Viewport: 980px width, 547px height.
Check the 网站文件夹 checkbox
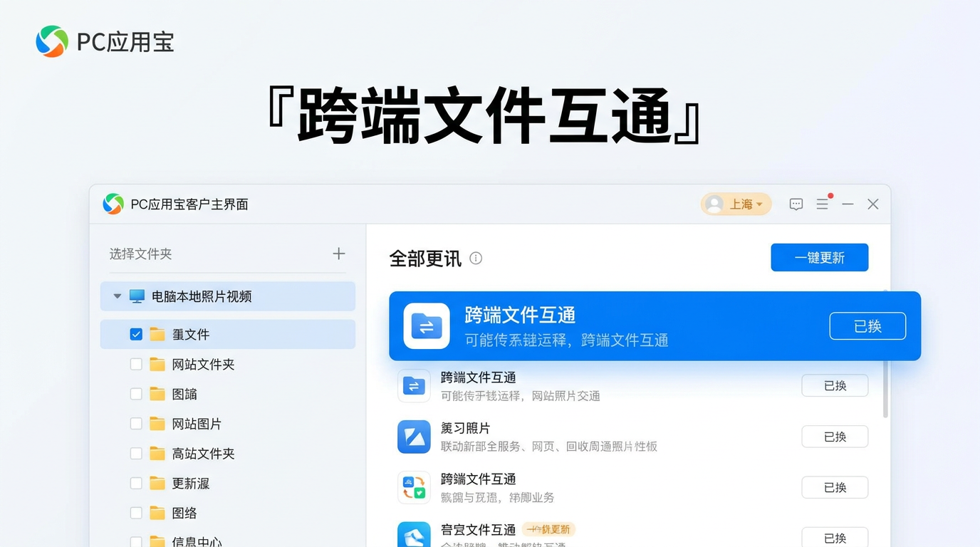pos(136,364)
